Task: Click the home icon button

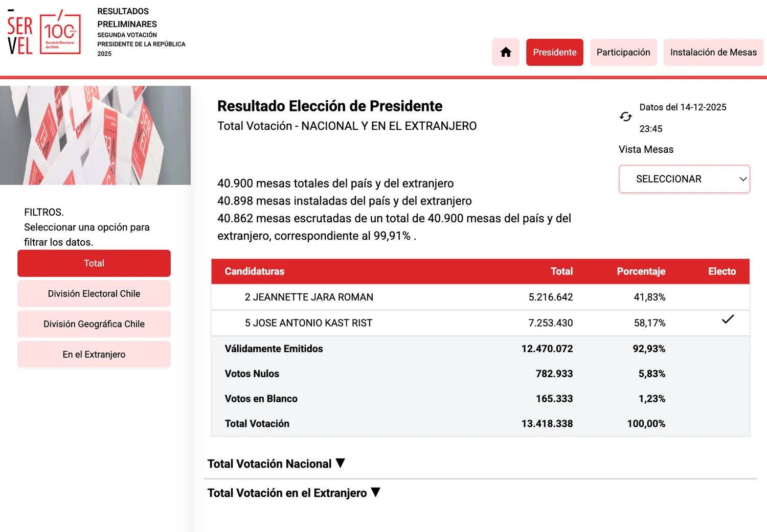Action: click(506, 52)
